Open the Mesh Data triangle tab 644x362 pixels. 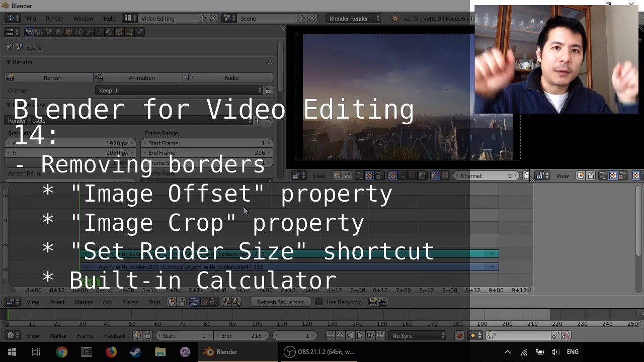99,32
